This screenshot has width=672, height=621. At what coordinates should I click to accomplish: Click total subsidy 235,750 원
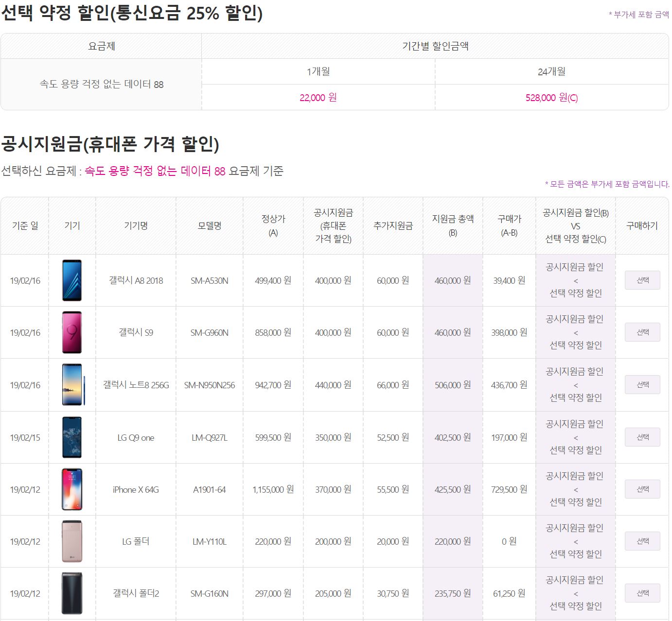point(453,593)
